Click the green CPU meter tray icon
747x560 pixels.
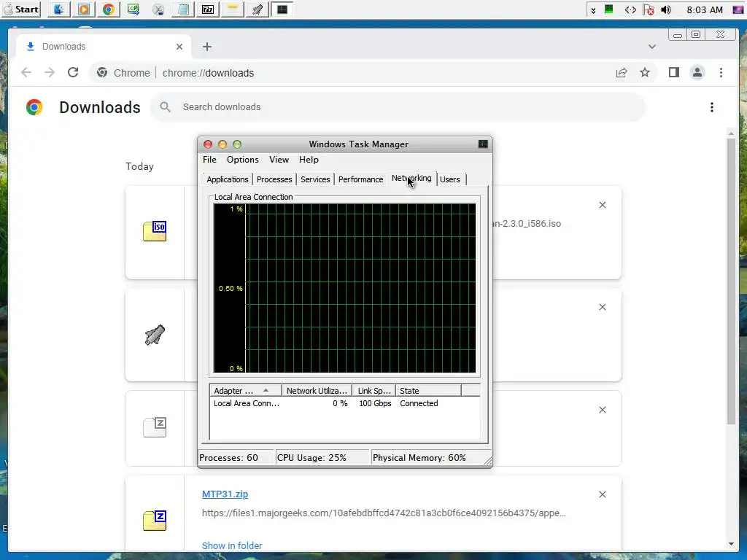pyautogui.click(x=609, y=9)
